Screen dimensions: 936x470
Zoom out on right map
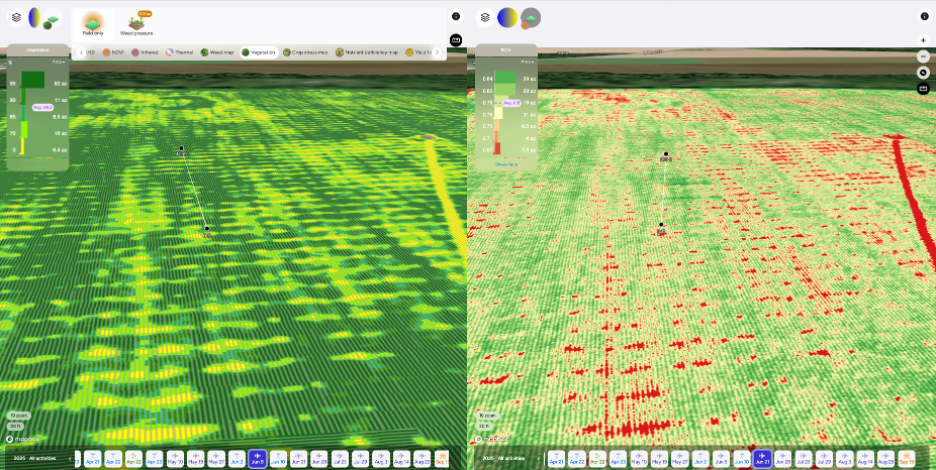[x=923, y=56]
